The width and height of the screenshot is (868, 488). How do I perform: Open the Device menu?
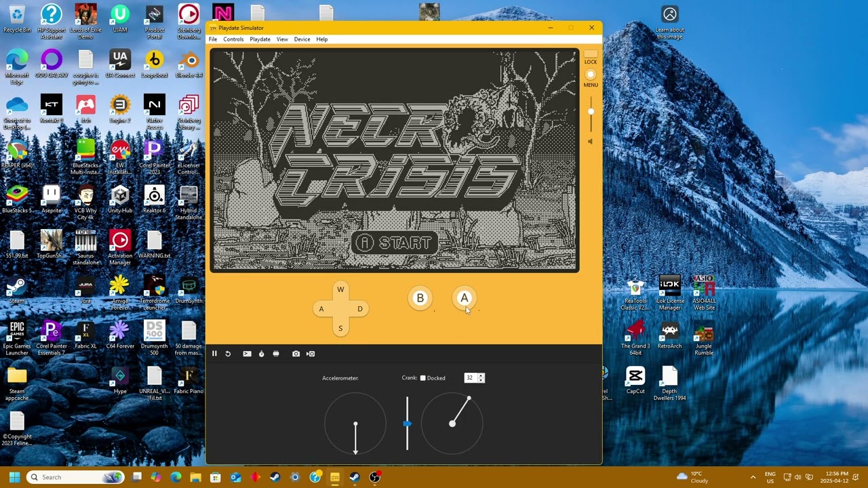302,39
